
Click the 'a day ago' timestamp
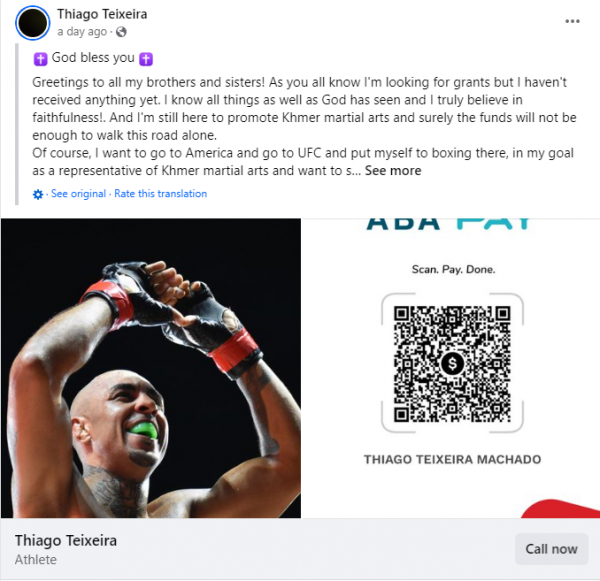tap(82, 32)
